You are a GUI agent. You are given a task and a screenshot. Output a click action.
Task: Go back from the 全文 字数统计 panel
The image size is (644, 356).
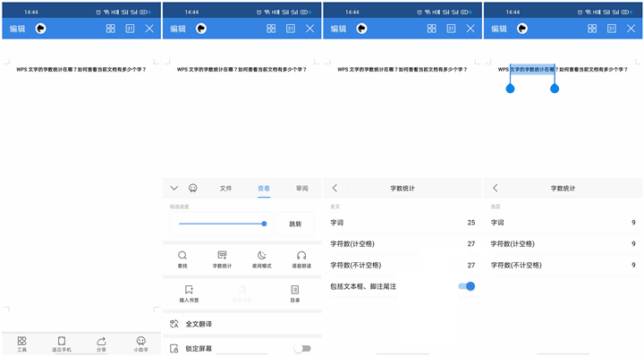pyautogui.click(x=335, y=188)
